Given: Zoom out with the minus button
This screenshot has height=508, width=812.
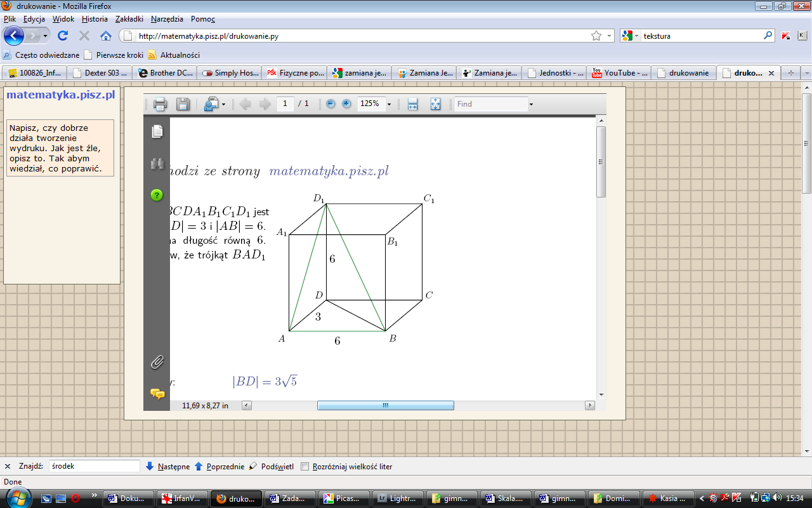Looking at the screenshot, I should (x=331, y=104).
